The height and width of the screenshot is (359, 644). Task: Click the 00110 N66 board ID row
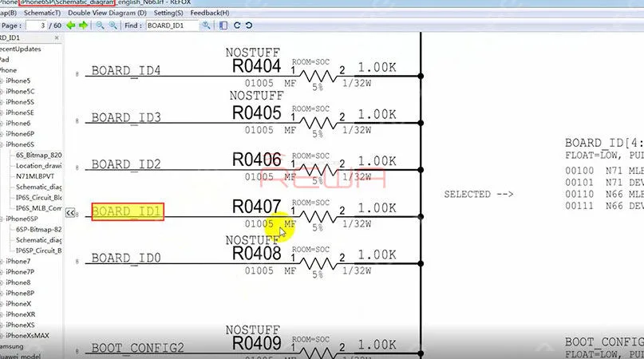(x=604, y=195)
